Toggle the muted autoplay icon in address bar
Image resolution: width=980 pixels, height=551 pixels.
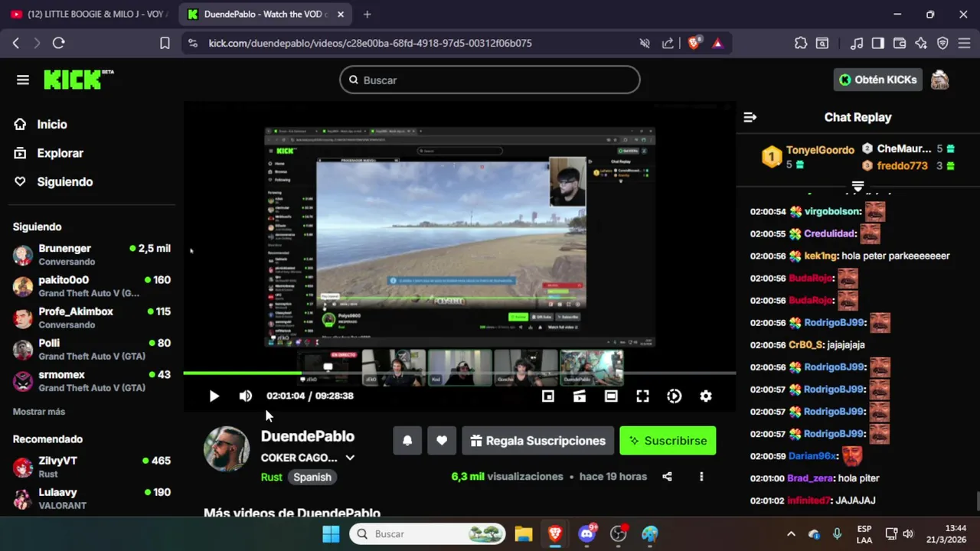[645, 44]
